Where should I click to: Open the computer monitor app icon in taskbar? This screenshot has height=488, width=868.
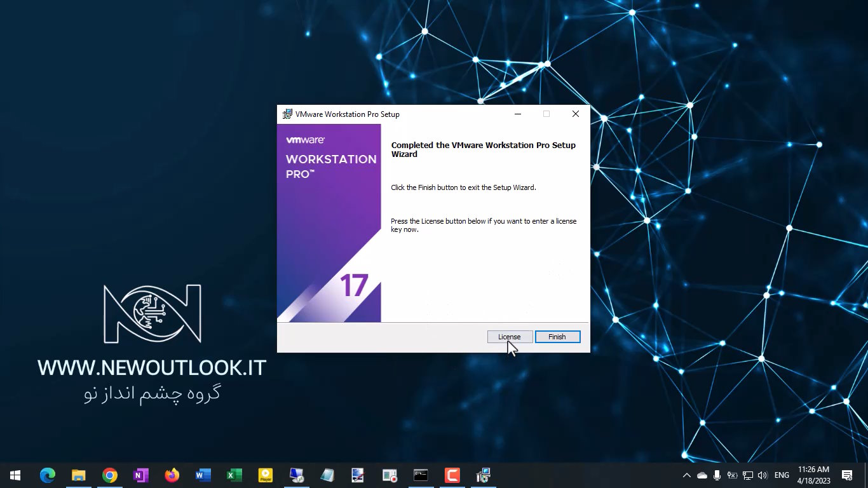(296, 475)
